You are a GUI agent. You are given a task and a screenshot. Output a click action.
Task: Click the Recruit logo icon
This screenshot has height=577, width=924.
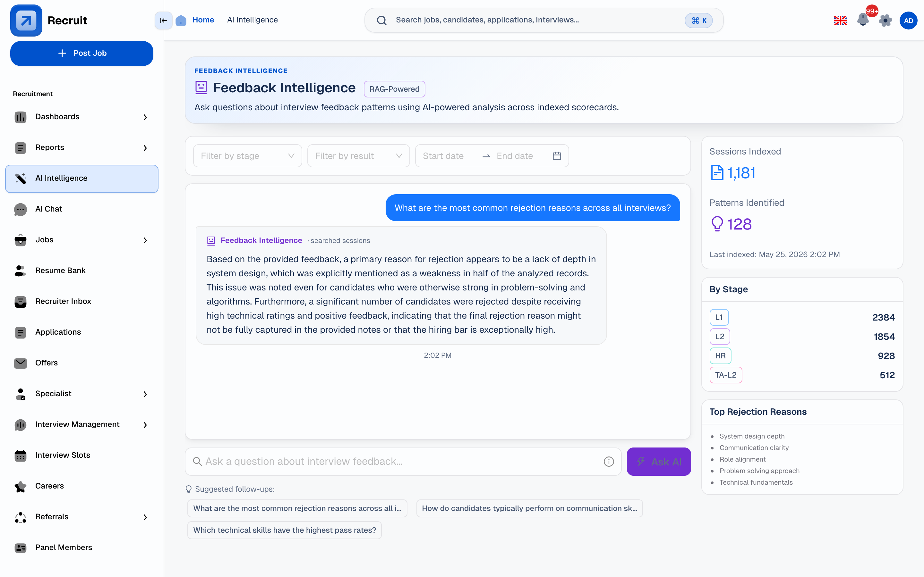click(26, 20)
